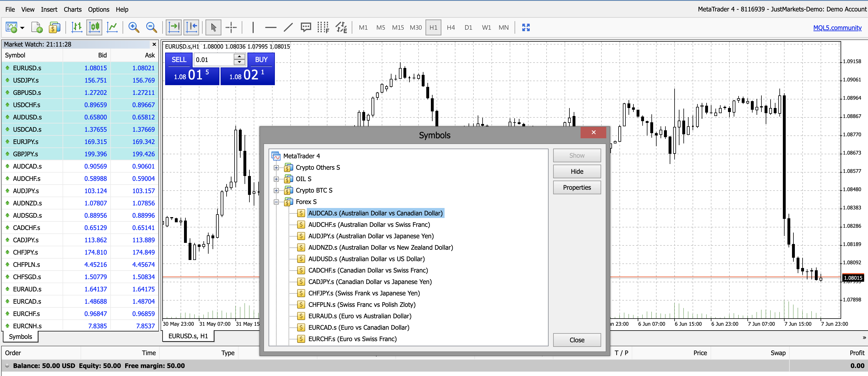Select CHFPLN.s row in Market Watch
Image resolution: width=868 pixels, height=376 pixels.
click(80, 265)
